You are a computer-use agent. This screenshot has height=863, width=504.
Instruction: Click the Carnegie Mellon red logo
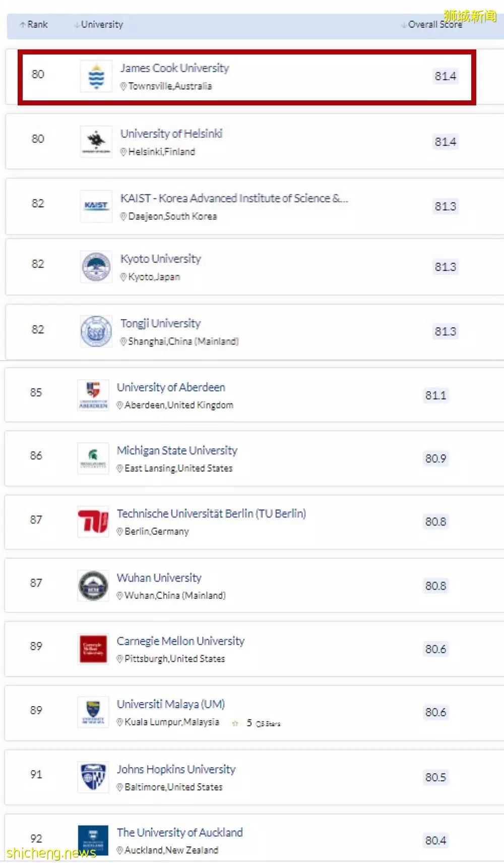(93, 649)
